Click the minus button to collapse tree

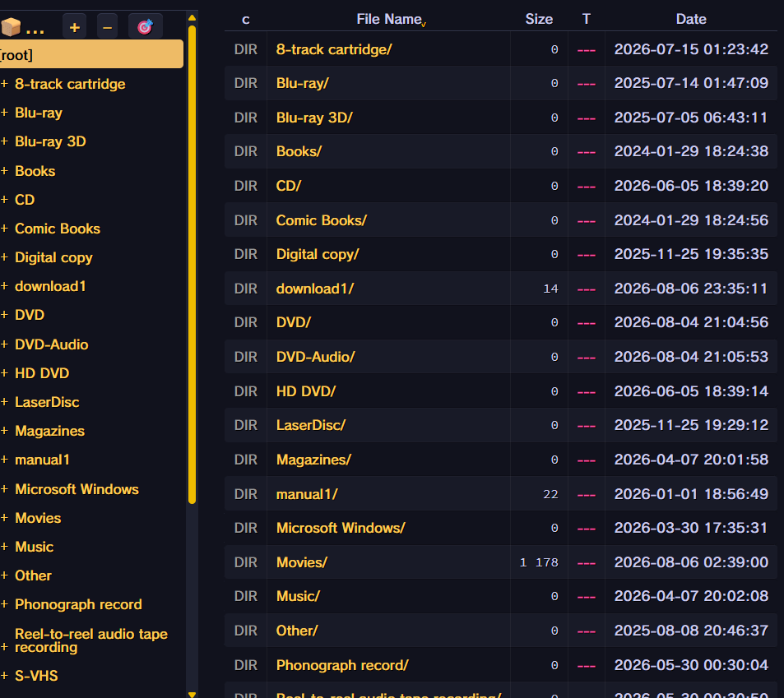pyautogui.click(x=107, y=27)
